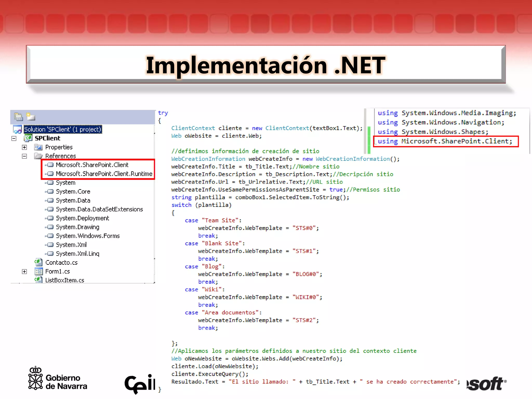Click the Form1.cs form icon
This screenshot has height=399, width=532.
click(38, 271)
